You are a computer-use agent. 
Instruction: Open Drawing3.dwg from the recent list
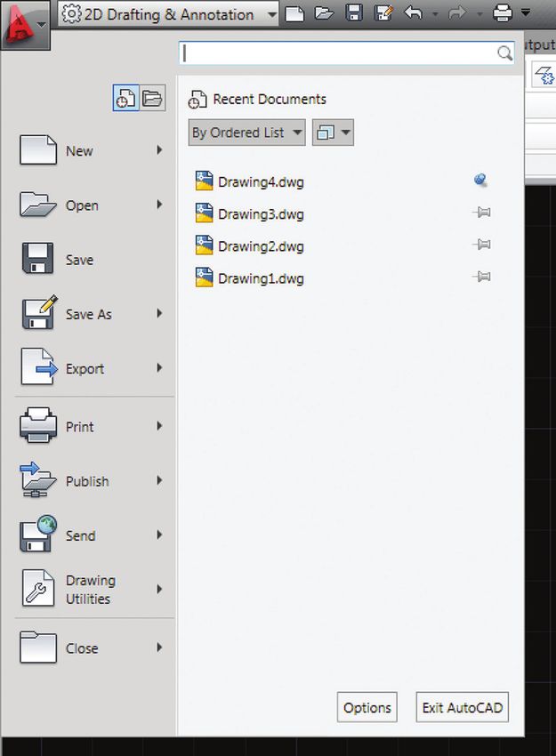click(261, 214)
